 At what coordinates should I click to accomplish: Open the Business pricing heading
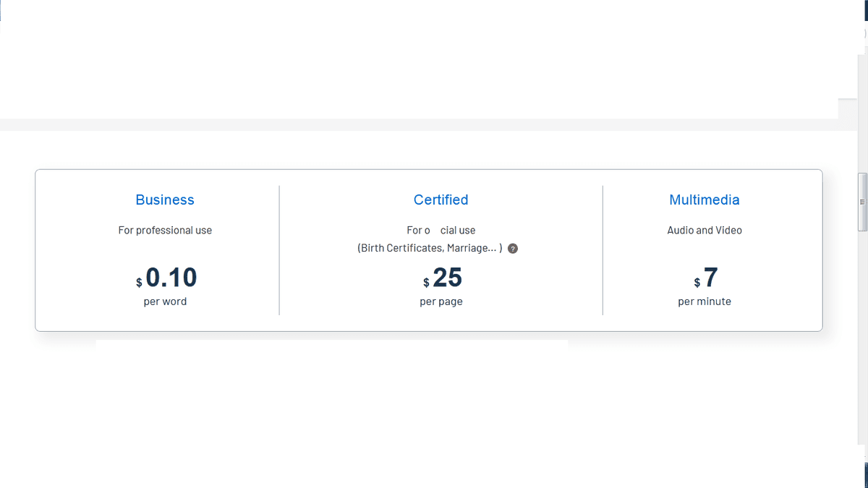coord(165,200)
